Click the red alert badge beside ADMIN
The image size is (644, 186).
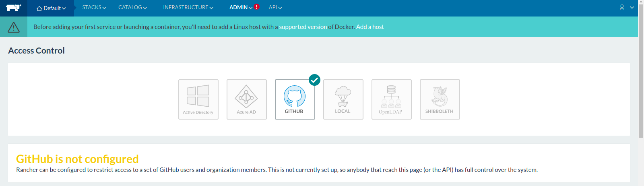pyautogui.click(x=256, y=7)
